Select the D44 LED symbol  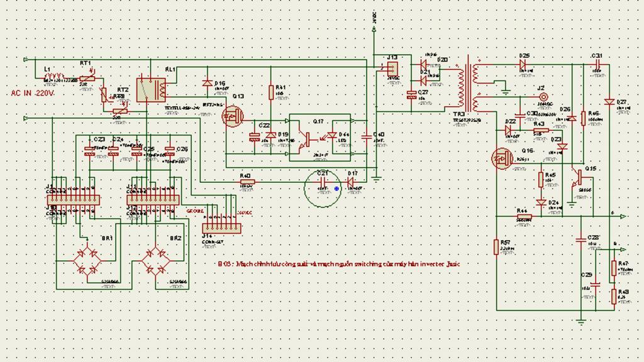(x=332, y=135)
